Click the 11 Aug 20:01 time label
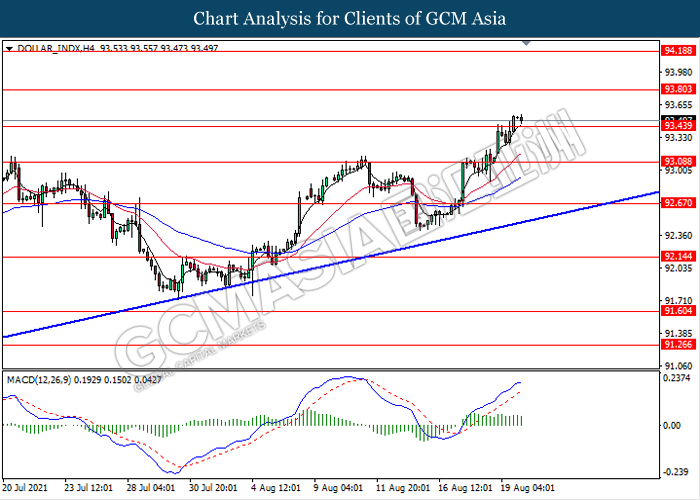 [x=403, y=488]
